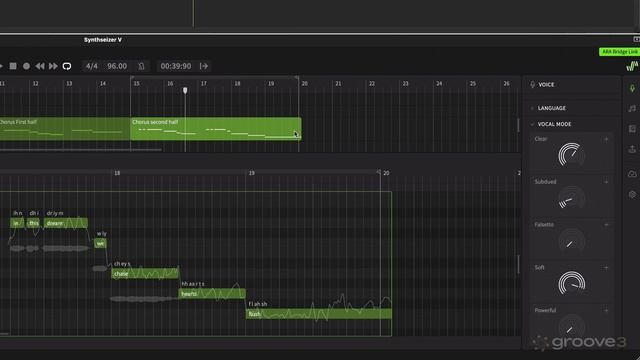Click the 'f l ah sh' phoneme label
The height and width of the screenshot is (360, 640).
point(258,304)
